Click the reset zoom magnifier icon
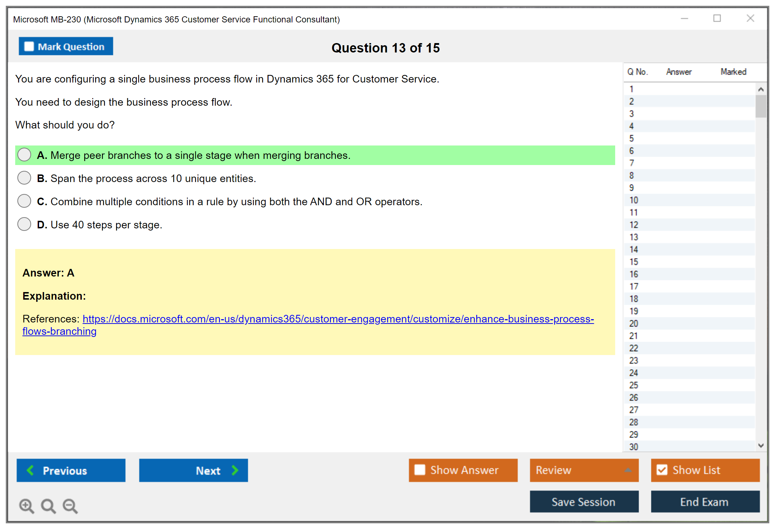778x532 pixels. 48,506
